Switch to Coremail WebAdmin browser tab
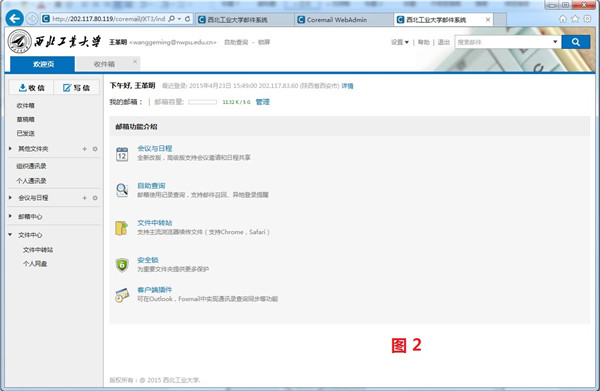 click(x=344, y=20)
